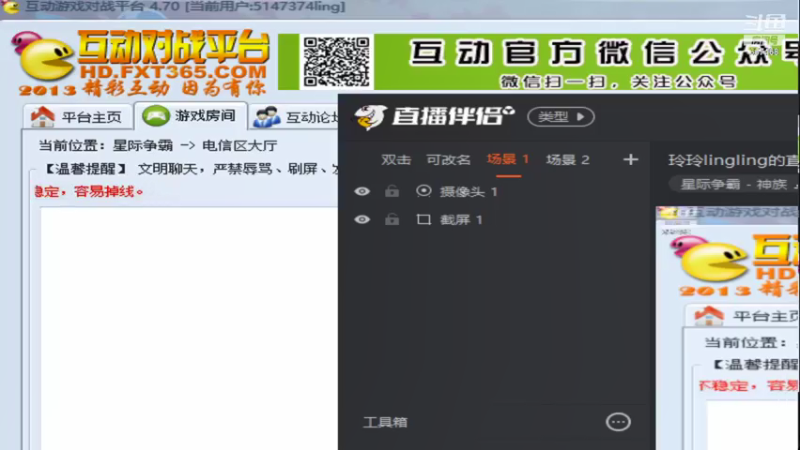Toggle visibility of 截屏 1 source
800x450 pixels.
click(362, 219)
